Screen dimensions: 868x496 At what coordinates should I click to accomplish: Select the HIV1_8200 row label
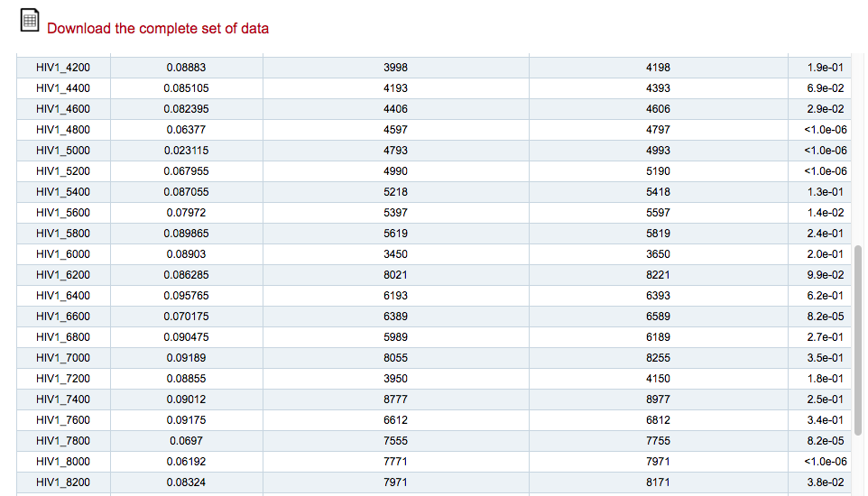tap(63, 482)
